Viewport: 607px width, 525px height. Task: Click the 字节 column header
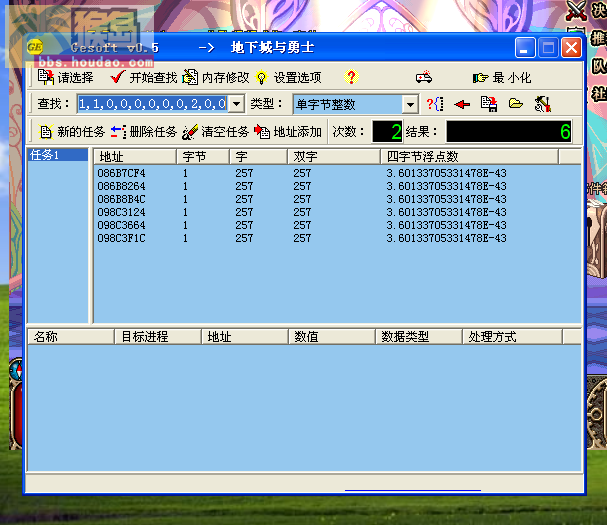[x=203, y=157]
